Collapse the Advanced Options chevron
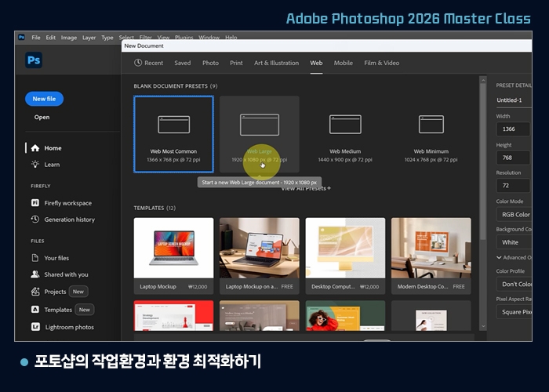 (499, 257)
